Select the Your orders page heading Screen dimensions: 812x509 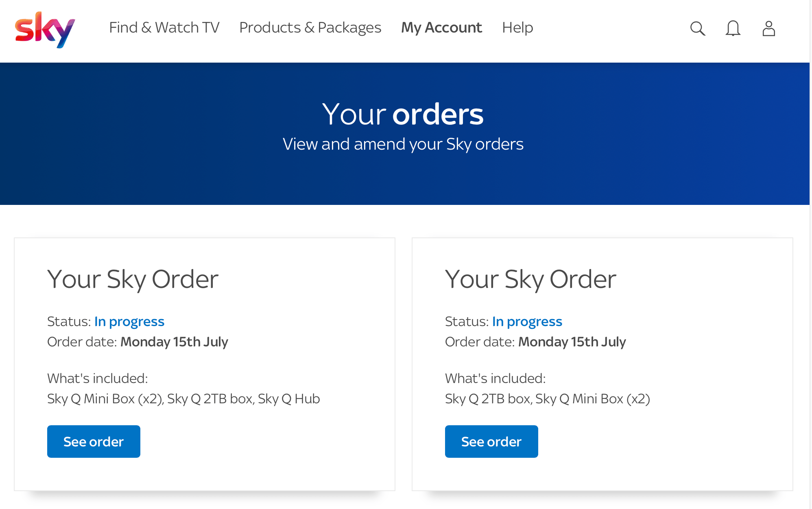pyautogui.click(x=404, y=114)
